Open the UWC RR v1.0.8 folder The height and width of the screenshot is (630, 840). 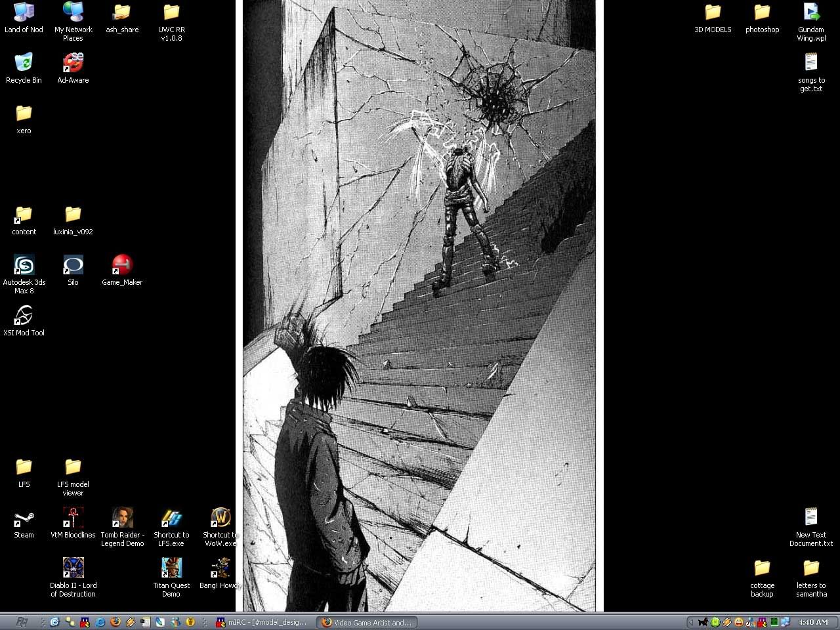[171, 22]
